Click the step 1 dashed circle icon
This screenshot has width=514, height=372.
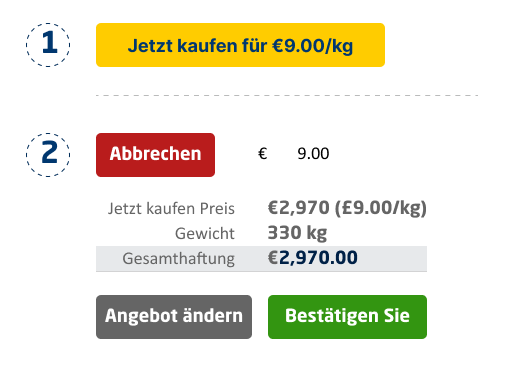[48, 45]
